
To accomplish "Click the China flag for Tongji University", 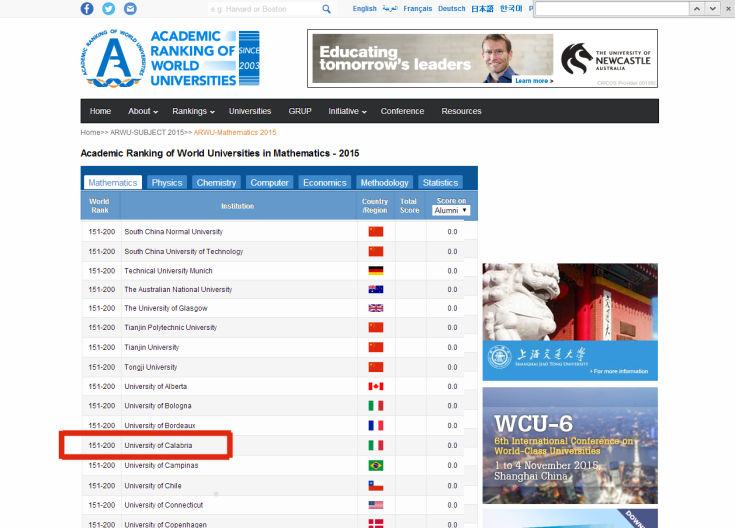I will click(x=376, y=367).
